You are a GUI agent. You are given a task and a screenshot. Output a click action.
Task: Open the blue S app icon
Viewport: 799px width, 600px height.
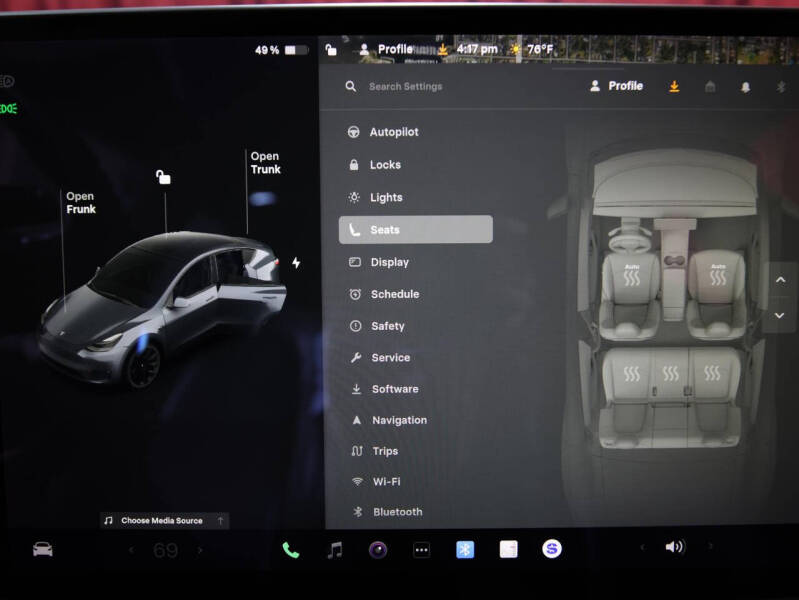(552, 549)
